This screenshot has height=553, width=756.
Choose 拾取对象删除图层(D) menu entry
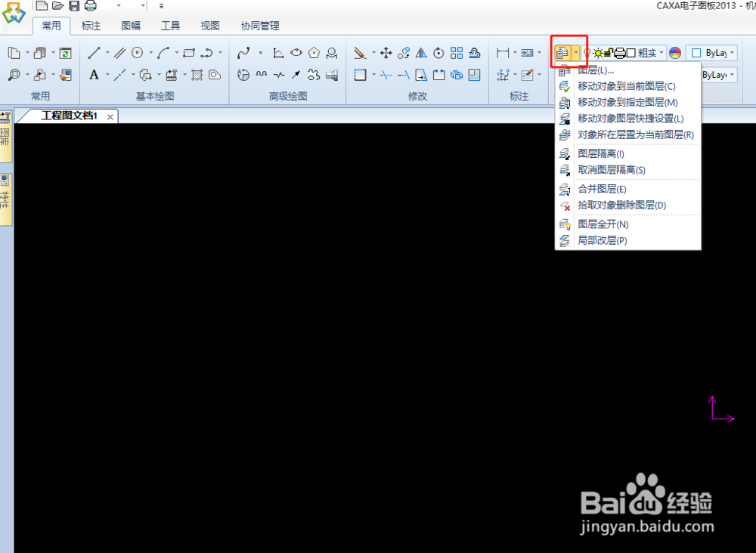coord(627,205)
